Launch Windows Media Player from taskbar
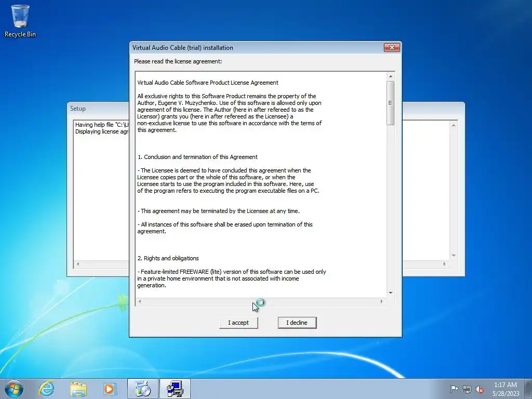 (110, 389)
